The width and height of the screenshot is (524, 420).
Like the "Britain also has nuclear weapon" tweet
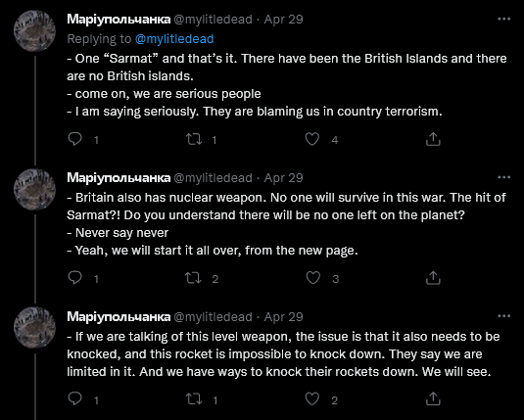[x=313, y=278]
